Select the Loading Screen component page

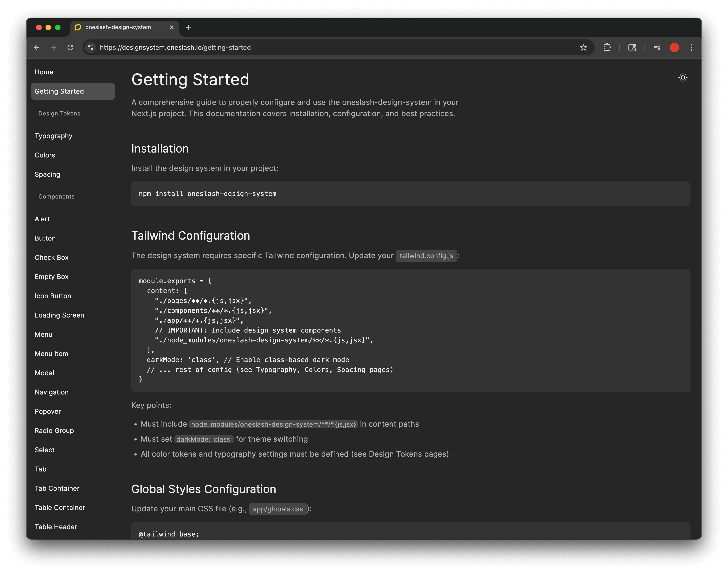[x=59, y=315]
